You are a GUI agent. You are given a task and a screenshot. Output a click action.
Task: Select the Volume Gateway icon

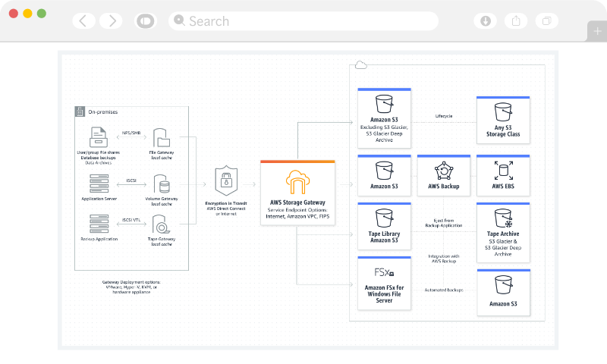[x=162, y=184]
